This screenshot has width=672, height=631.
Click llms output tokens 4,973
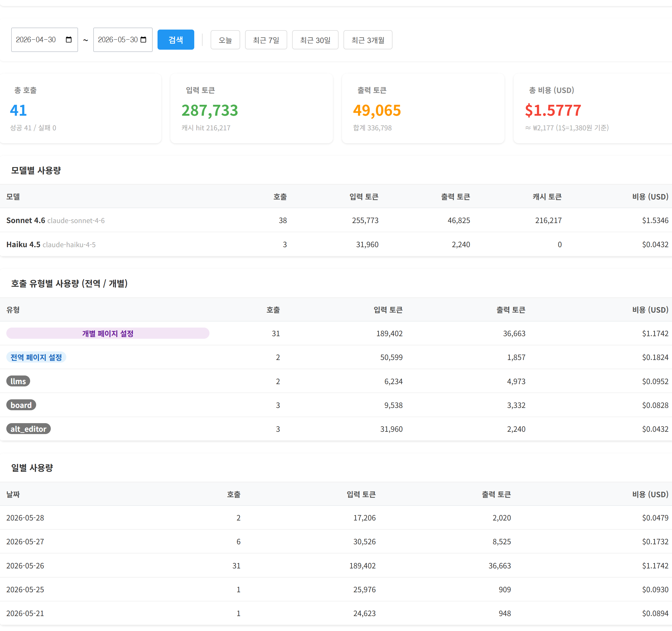point(516,381)
